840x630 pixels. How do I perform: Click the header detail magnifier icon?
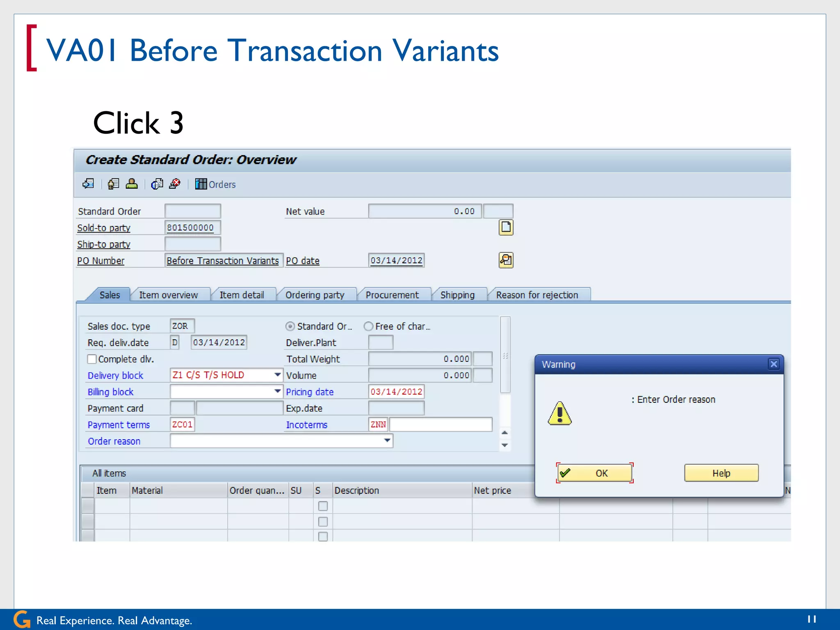point(506,260)
